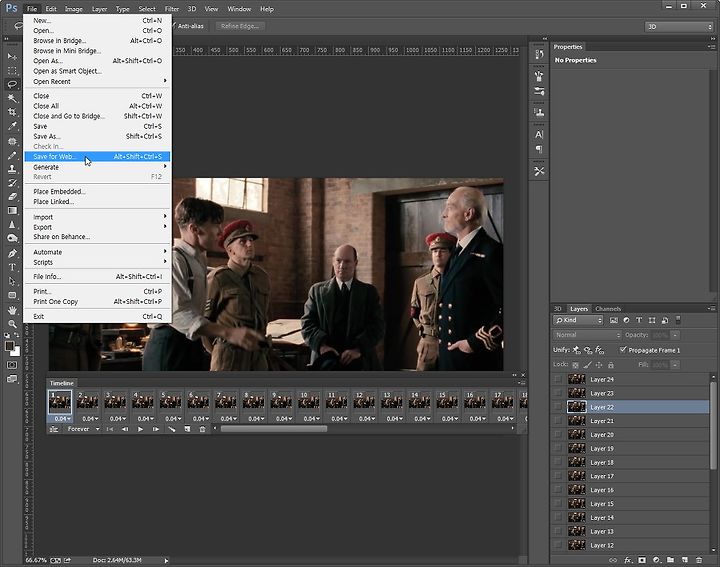Create a new adjustment layer
720x567 pixels.
pyautogui.click(x=656, y=560)
